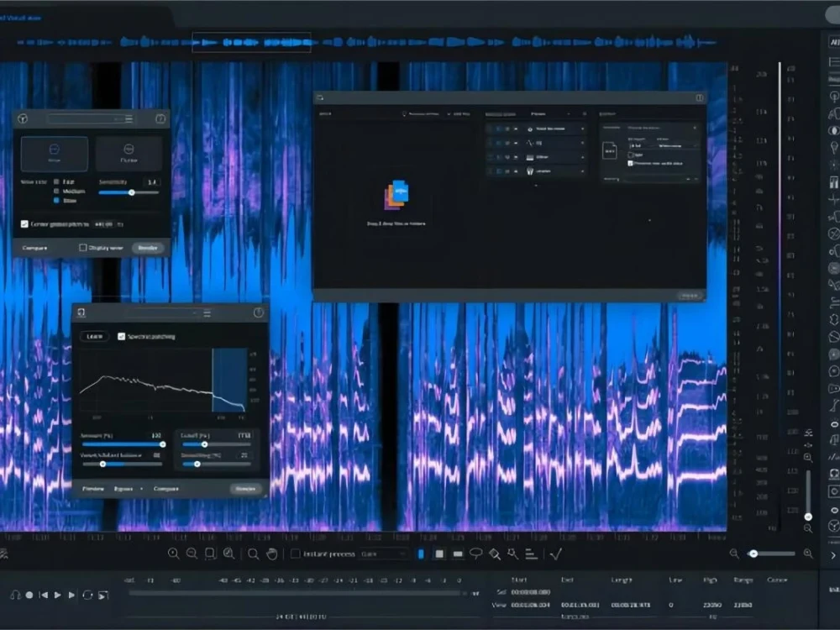Select the frequency selection tool
The height and width of the screenshot is (630, 840).
458,554
